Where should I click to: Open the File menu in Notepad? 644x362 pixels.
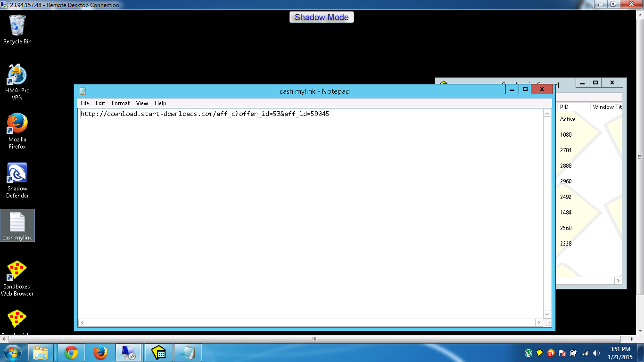coord(85,103)
